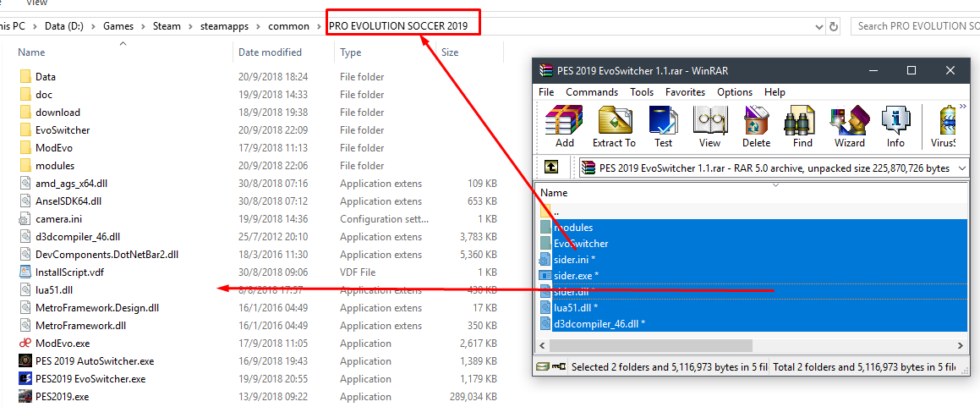Click the Data (D:) breadcrumb

coord(65,26)
